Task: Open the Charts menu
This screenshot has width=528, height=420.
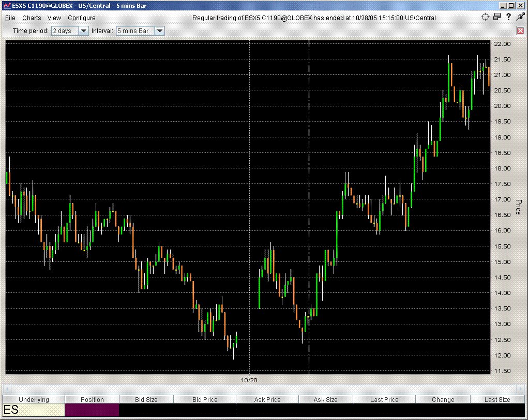Action: click(x=32, y=18)
